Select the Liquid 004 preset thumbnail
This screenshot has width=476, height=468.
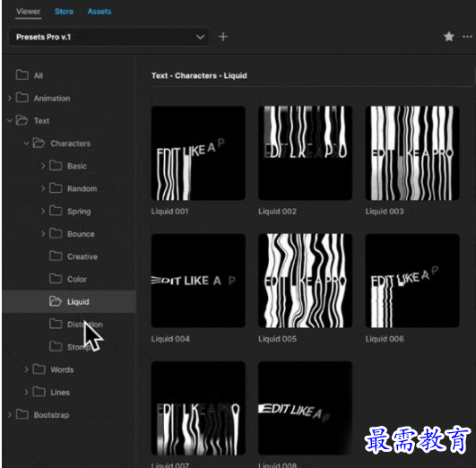(198, 281)
